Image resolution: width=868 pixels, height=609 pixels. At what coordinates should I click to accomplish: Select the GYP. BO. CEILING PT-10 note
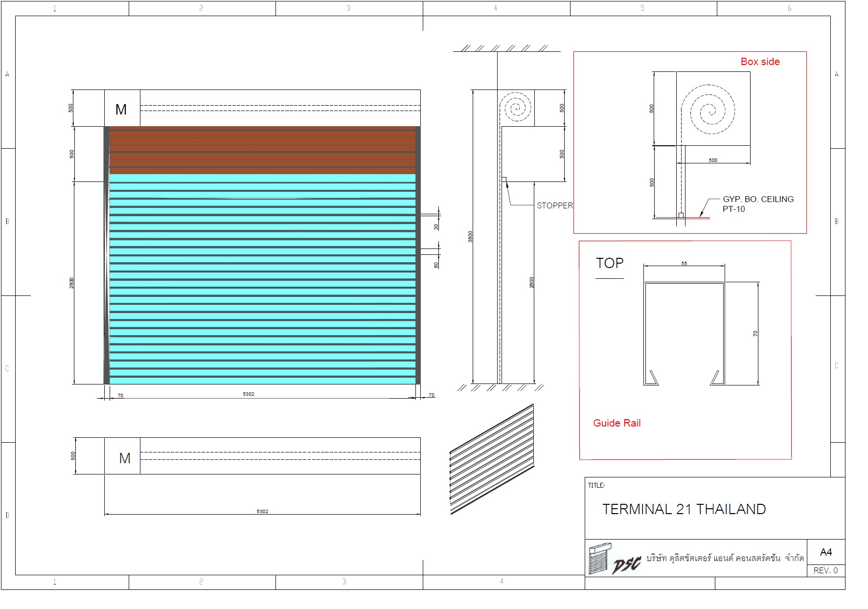[757, 204]
